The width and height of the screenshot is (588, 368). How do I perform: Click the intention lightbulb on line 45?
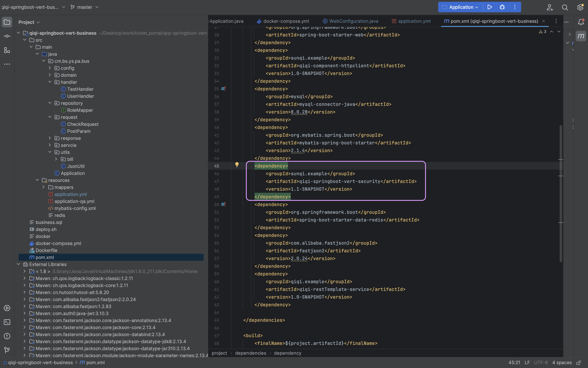(x=237, y=165)
